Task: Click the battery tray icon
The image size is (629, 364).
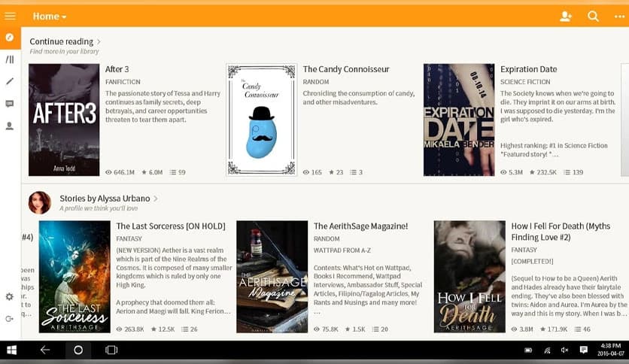Action: click(528, 350)
